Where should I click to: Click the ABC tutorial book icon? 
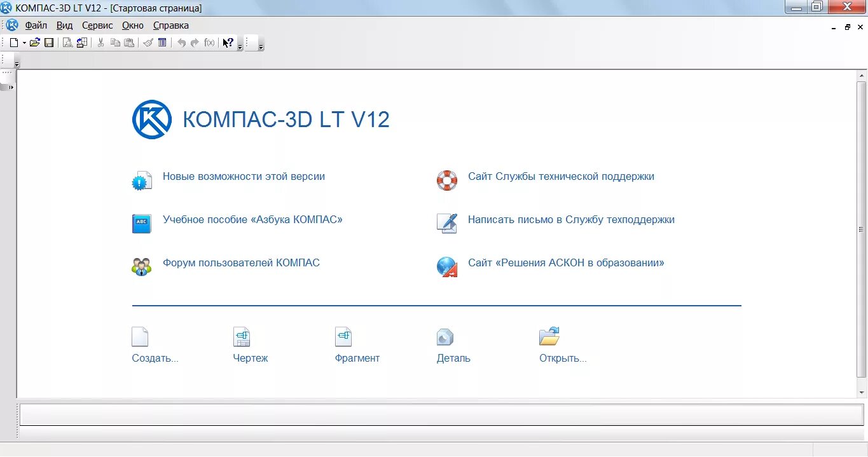pyautogui.click(x=142, y=224)
